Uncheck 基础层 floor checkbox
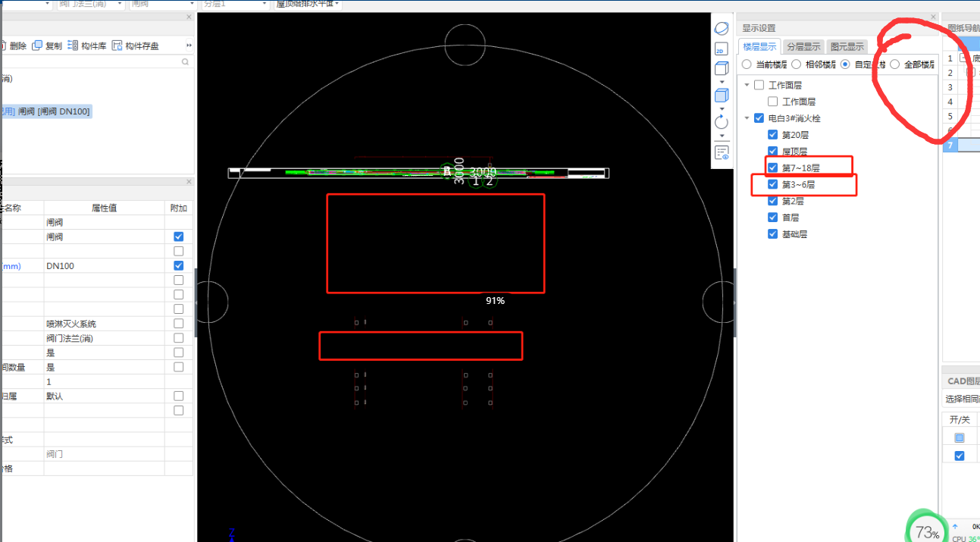The height and width of the screenshot is (542, 980). [x=773, y=234]
